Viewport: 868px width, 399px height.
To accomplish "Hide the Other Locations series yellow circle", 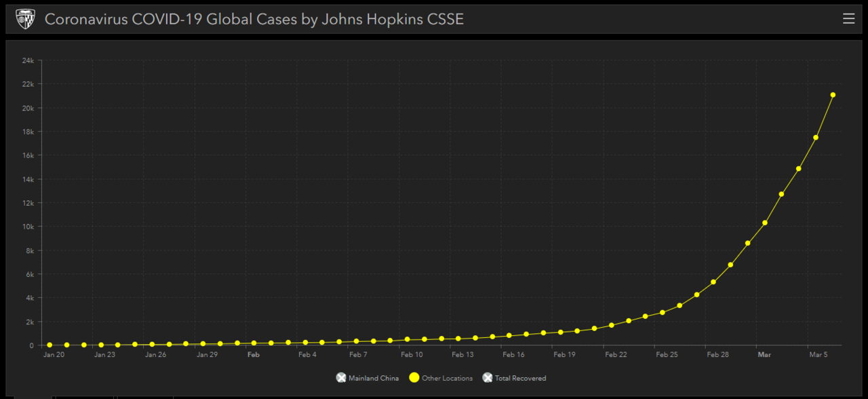I will pos(414,378).
